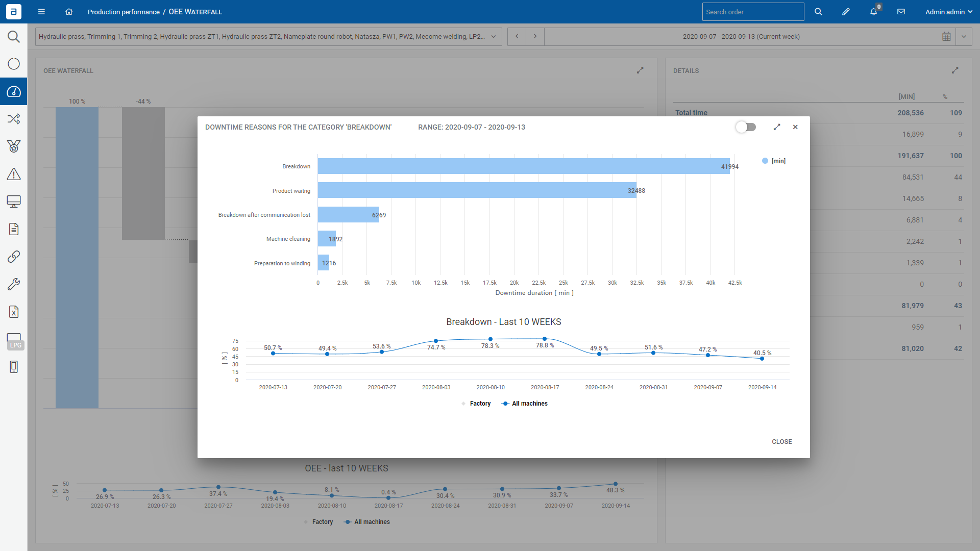
Task: Click Production performance breadcrumb
Action: point(124,12)
